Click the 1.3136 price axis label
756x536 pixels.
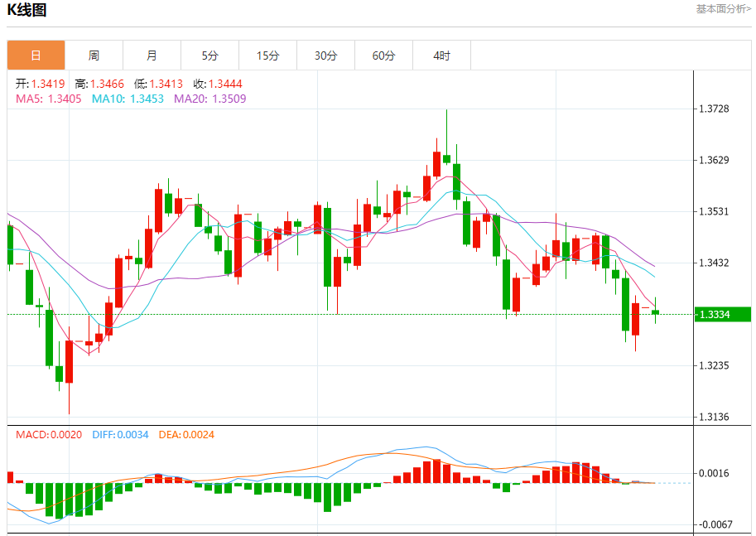pos(714,417)
